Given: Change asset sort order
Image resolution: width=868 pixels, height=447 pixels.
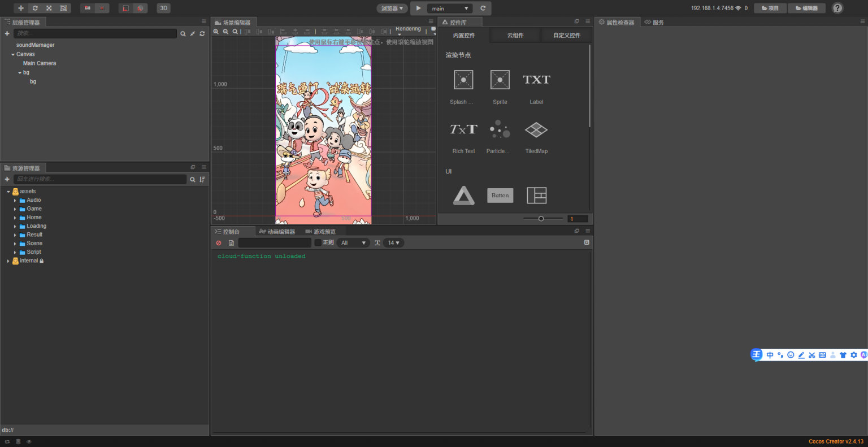Looking at the screenshot, I should point(202,179).
